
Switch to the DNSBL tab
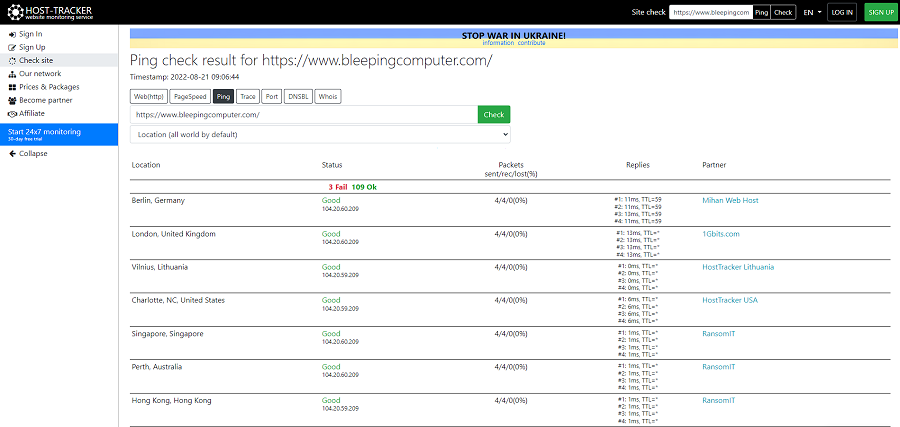(298, 96)
